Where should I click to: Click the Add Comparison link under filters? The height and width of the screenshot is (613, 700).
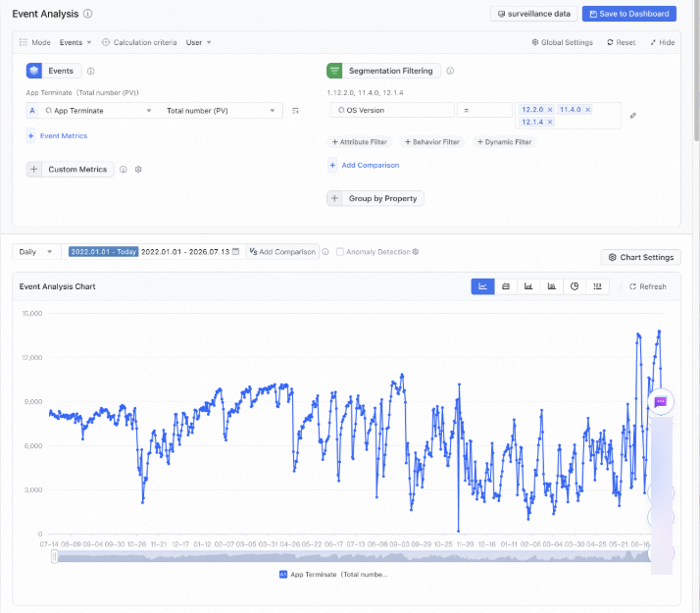click(370, 165)
